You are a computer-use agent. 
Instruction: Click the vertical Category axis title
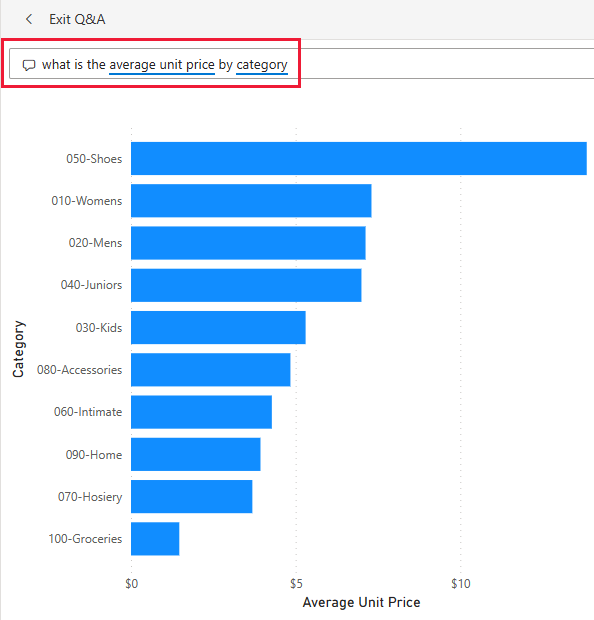[x=18, y=349]
